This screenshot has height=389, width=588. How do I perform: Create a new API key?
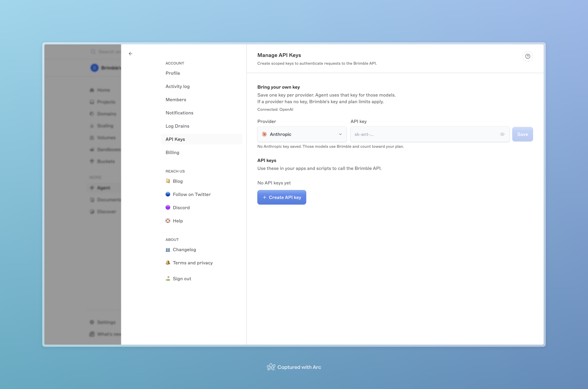coord(282,197)
